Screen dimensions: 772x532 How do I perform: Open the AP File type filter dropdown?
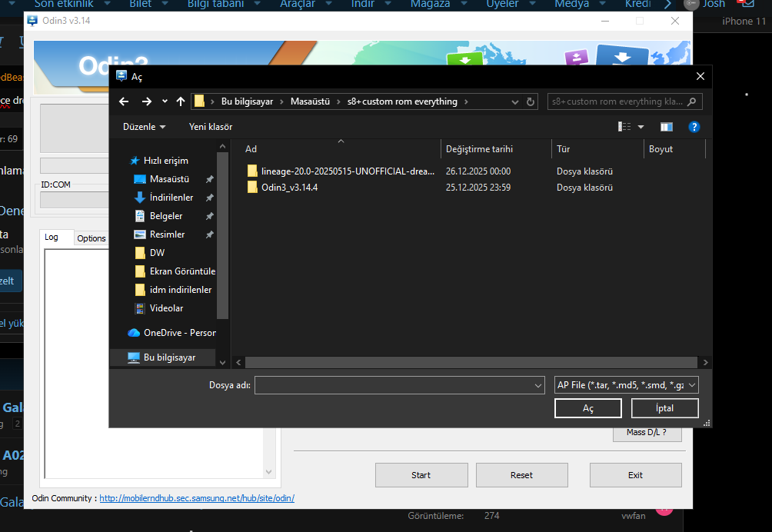[x=626, y=385]
